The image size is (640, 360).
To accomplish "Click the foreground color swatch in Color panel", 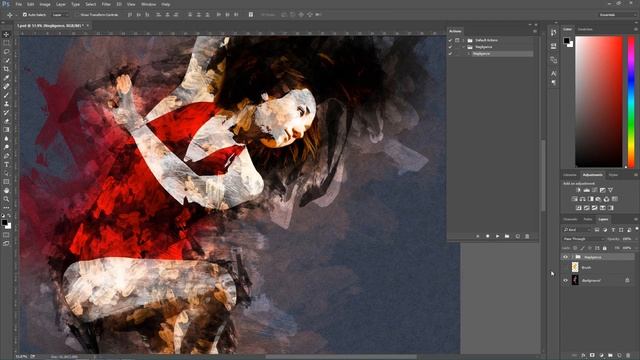I will [567, 40].
